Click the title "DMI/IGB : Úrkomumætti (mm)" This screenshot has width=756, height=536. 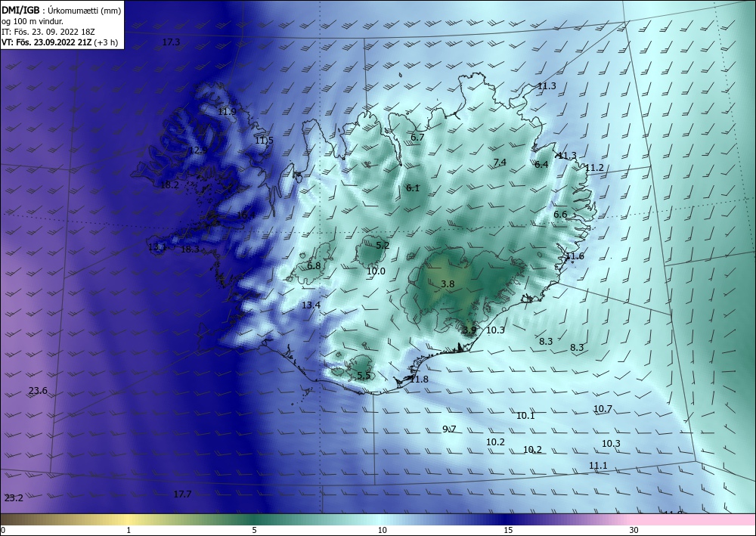61,10
